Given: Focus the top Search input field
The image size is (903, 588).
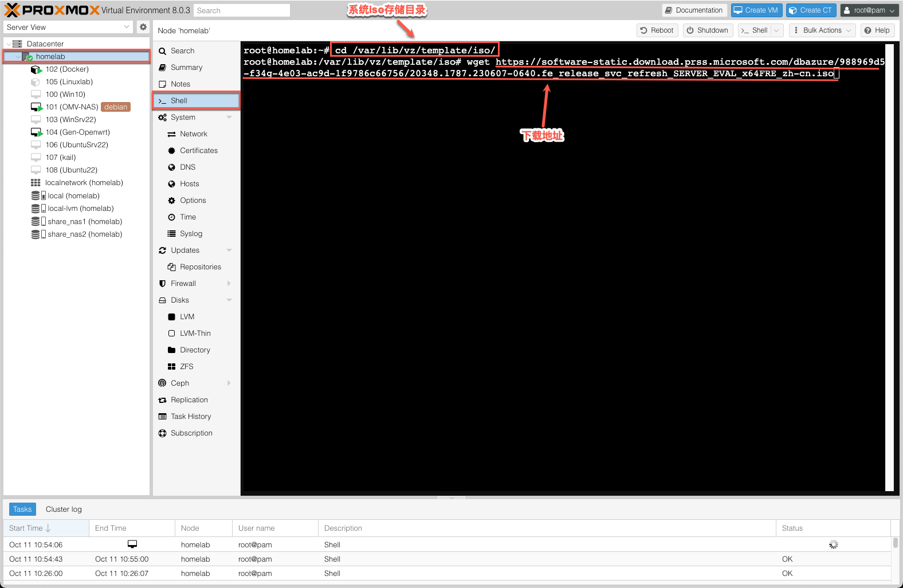Looking at the screenshot, I should click(x=241, y=10).
